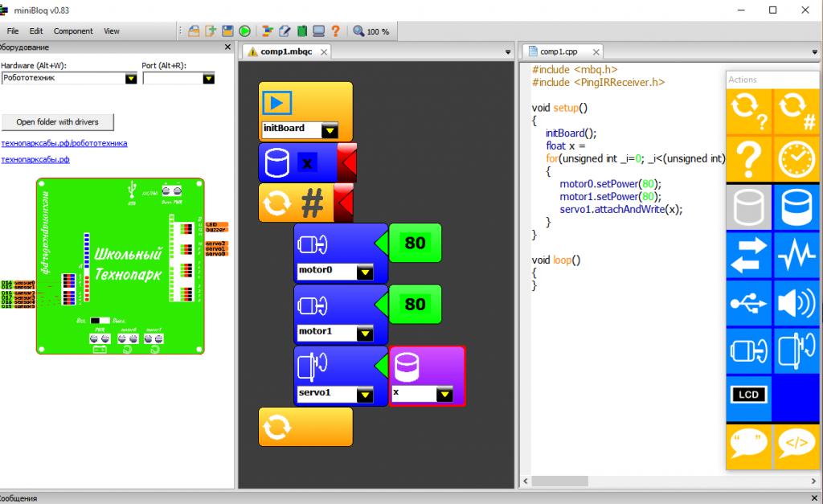823x504 pixels.
Task: Select the repeat-count loop action with hash
Action: (796, 113)
